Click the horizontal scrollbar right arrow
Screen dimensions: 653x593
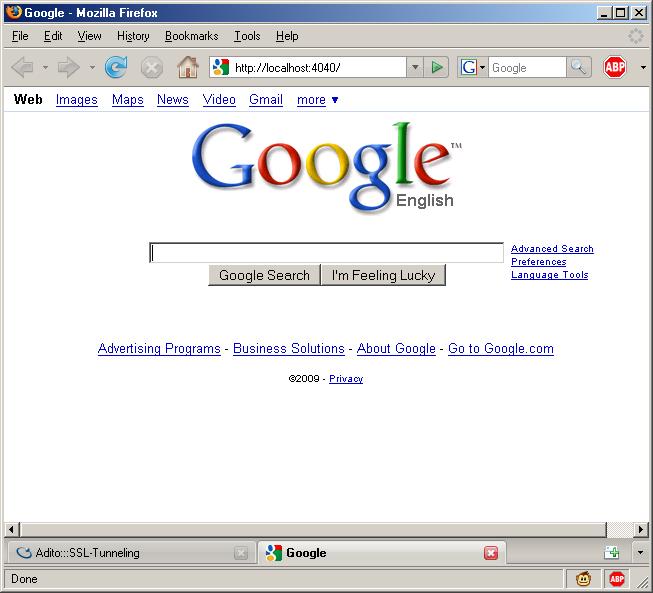tap(641, 530)
